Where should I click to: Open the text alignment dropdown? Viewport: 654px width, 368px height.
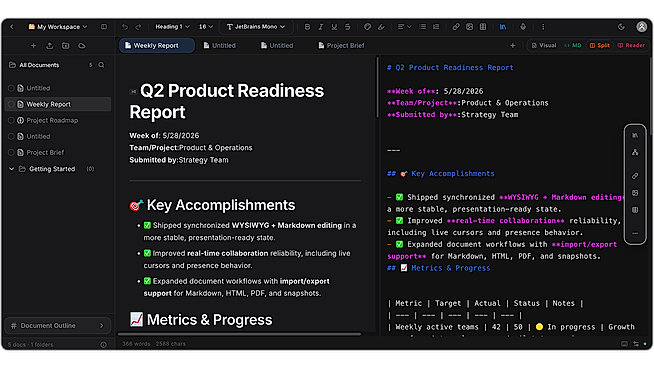pos(404,27)
